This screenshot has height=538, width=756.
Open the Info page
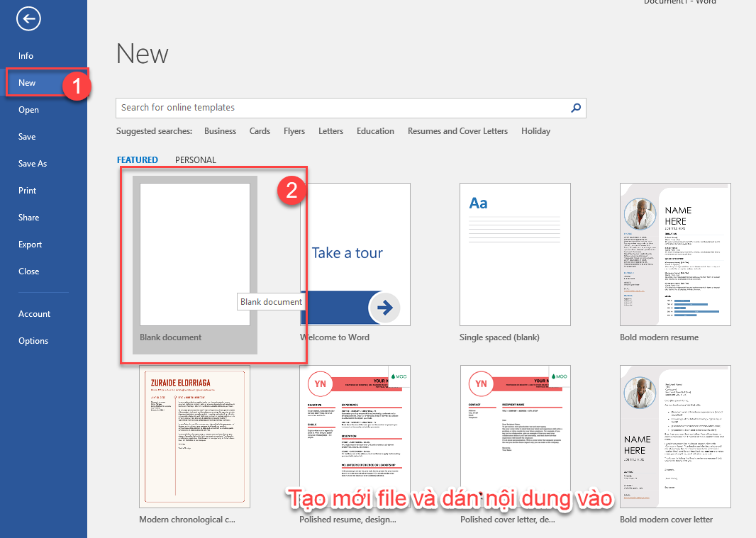26,56
